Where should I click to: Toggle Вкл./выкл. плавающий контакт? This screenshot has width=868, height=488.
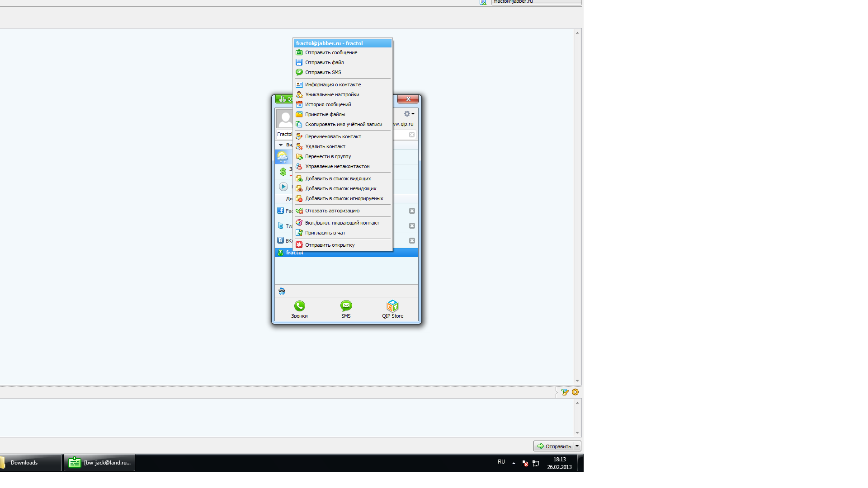[343, 223]
